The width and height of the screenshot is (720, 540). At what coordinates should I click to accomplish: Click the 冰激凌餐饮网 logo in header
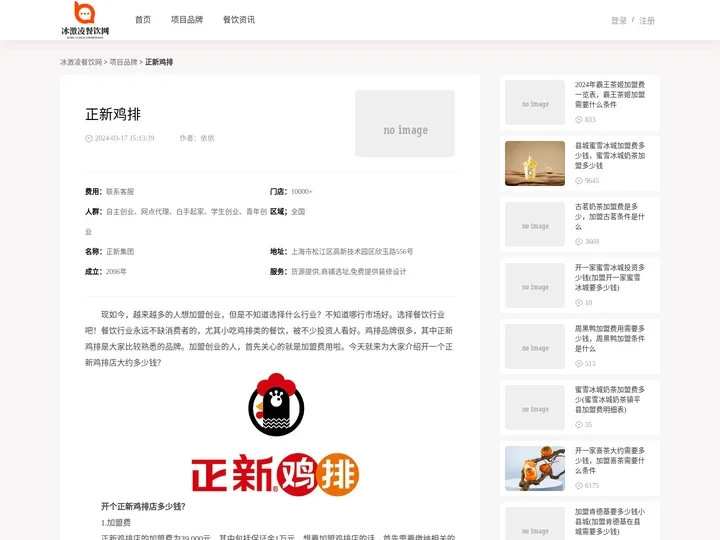click(85, 20)
